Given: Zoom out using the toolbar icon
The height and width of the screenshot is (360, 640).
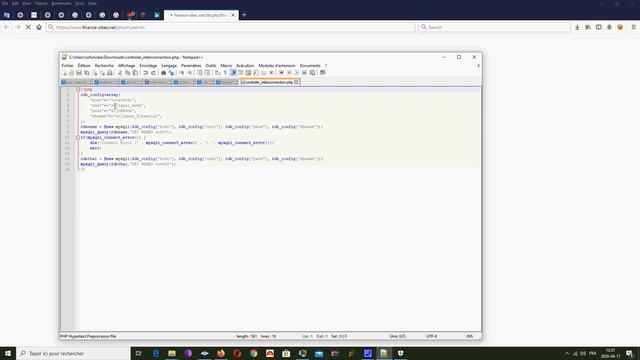Looking at the screenshot, I should click(x=189, y=73).
